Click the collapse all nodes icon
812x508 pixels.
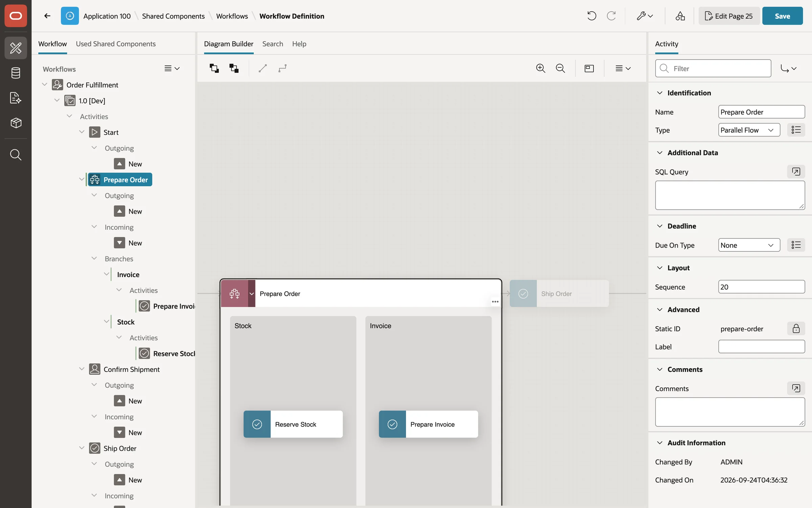point(234,68)
